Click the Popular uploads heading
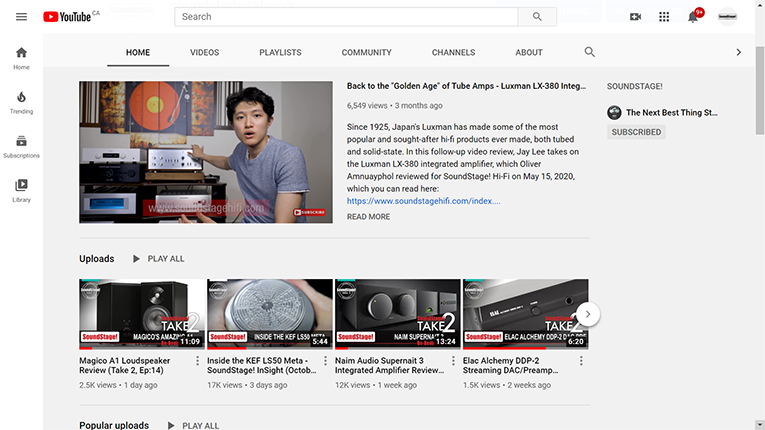 pos(114,426)
